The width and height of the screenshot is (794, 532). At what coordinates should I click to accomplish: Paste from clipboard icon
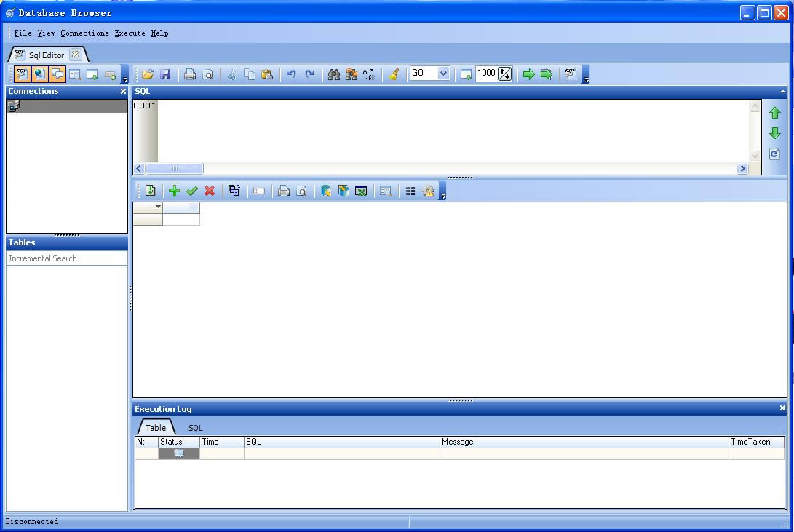click(x=267, y=74)
